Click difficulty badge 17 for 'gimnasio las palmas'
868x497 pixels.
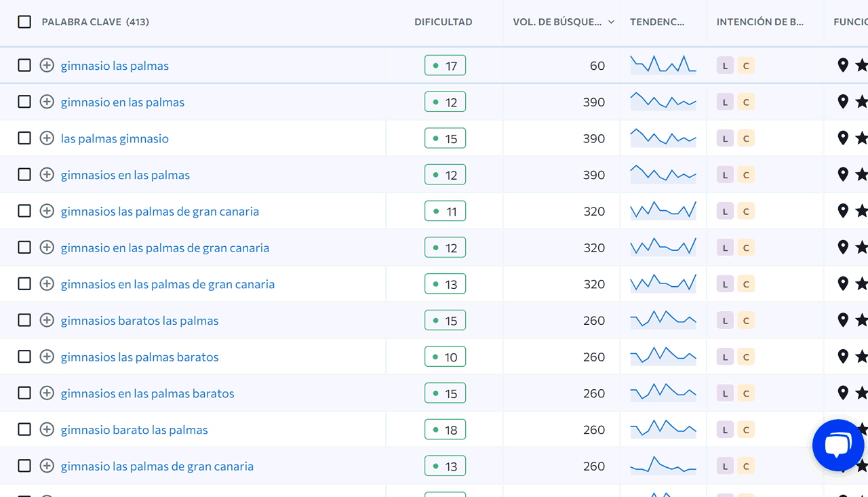click(445, 66)
